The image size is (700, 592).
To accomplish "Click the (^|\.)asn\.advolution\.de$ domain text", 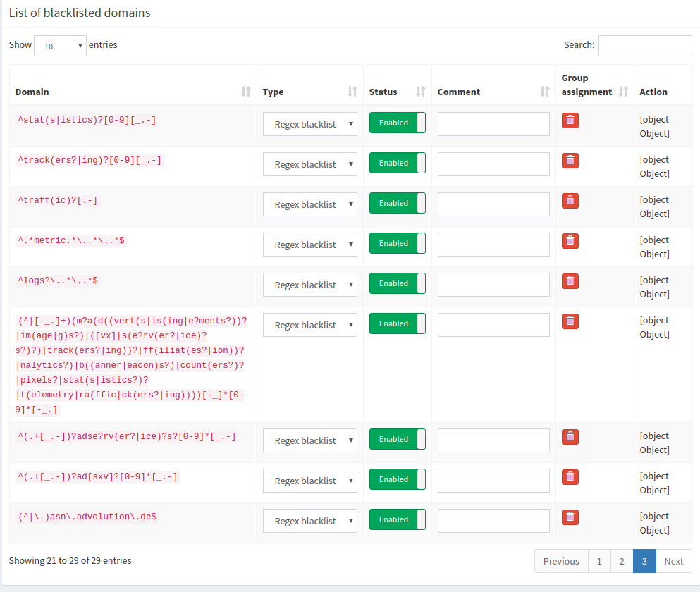I will [x=87, y=517].
